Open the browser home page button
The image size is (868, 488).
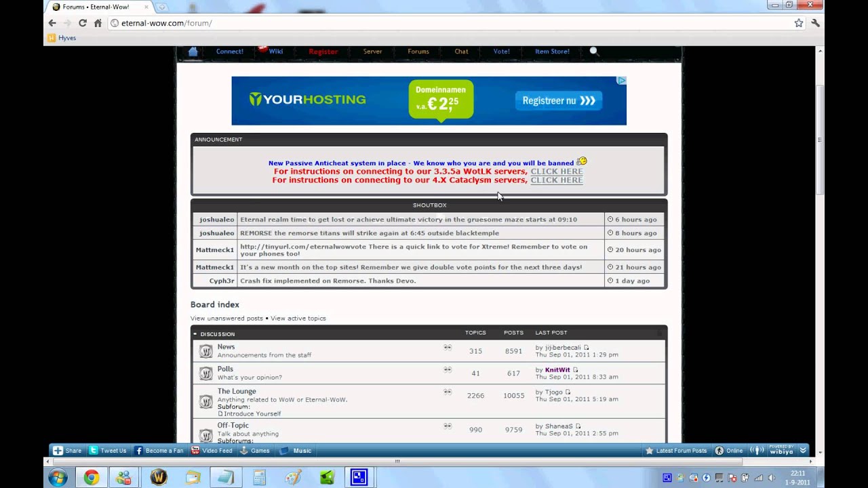point(98,23)
